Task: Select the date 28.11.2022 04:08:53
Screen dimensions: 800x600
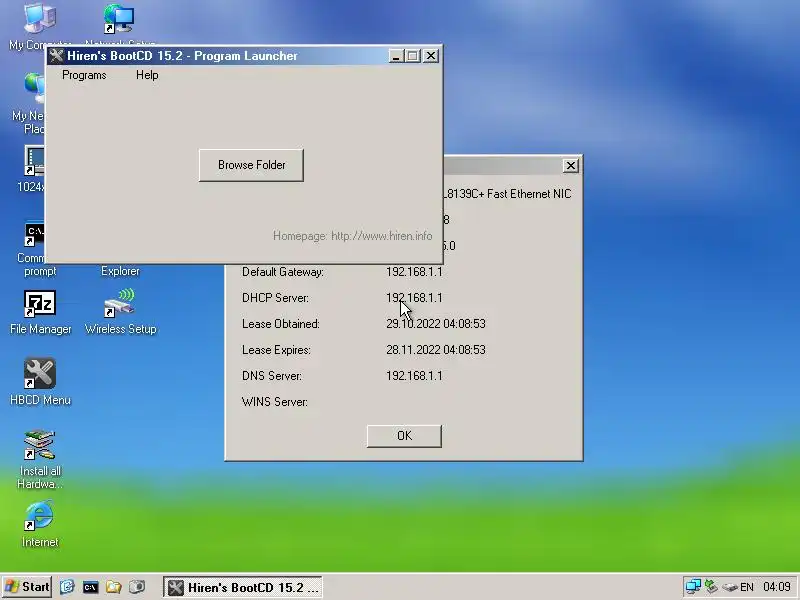Action: point(436,350)
